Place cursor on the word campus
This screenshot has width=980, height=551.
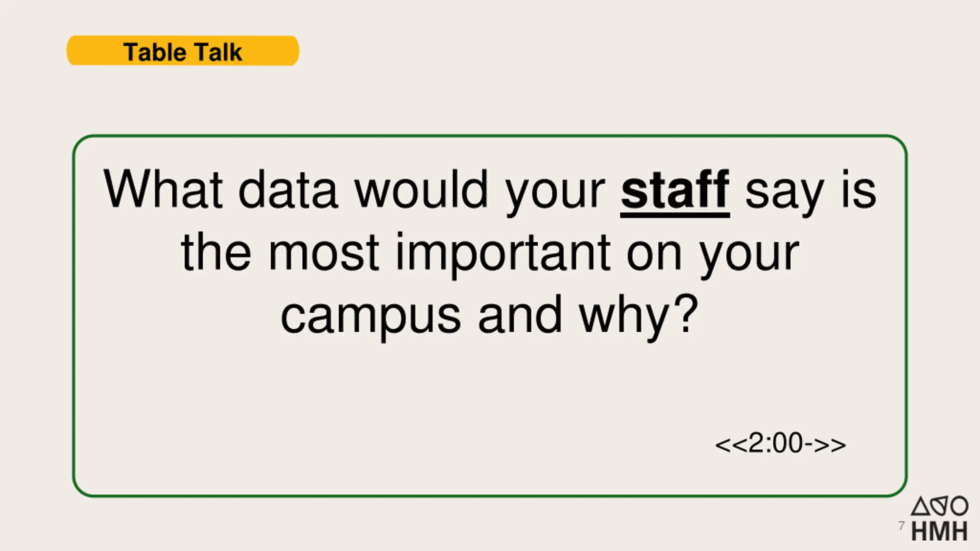371,319
